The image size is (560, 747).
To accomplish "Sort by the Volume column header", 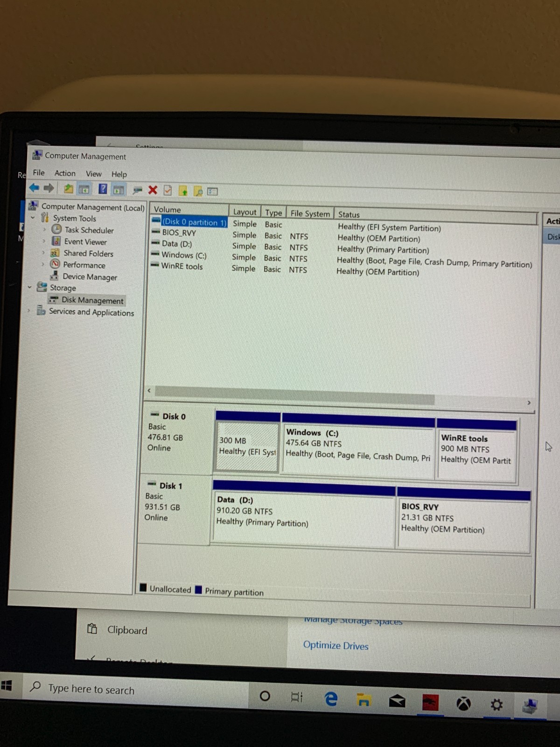I will coord(189,210).
